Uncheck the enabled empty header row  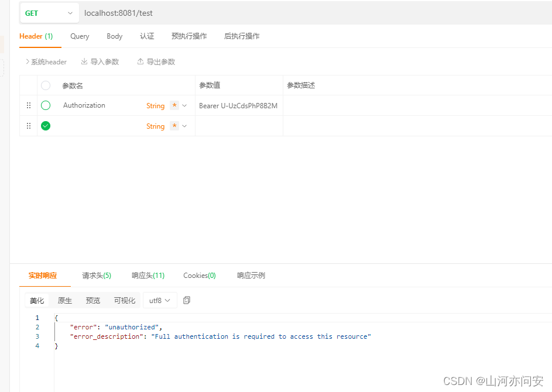(x=46, y=125)
